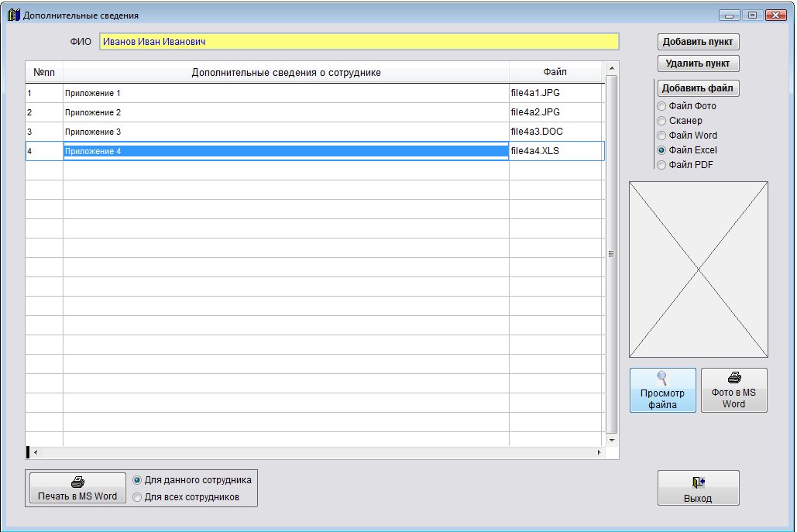The width and height of the screenshot is (797, 532).
Task: Click the magnifier icon on Просмотр файла
Action: pos(661,378)
